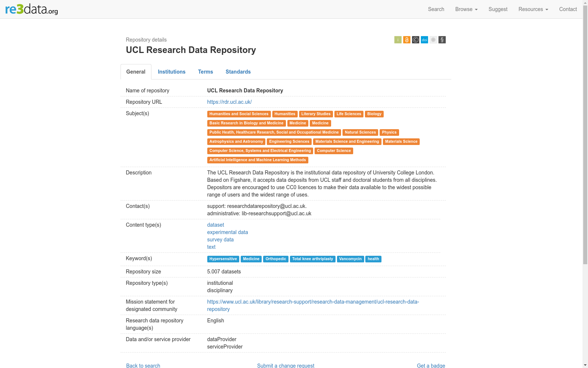Click Submit a change request

[286, 365]
